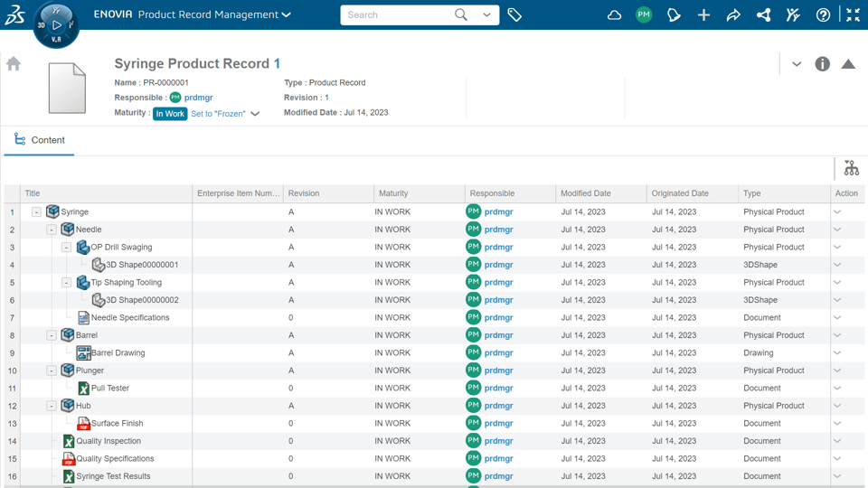
Task: Sort by the Modified Date column header
Action: [x=586, y=193]
